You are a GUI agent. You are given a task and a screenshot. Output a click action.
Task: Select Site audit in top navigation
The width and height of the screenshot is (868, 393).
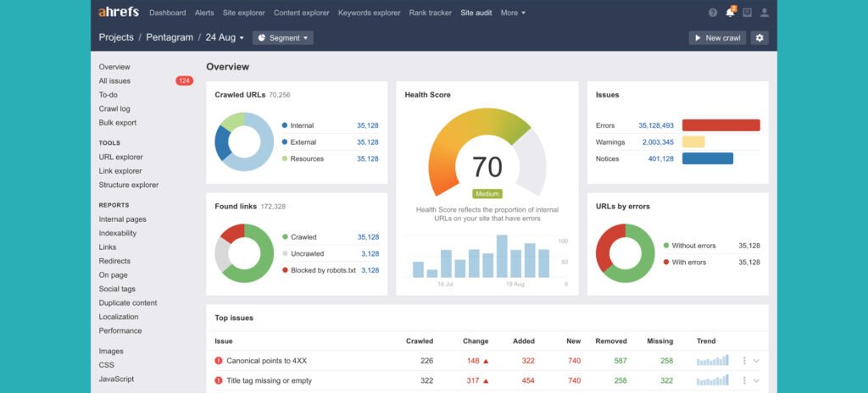tap(476, 13)
